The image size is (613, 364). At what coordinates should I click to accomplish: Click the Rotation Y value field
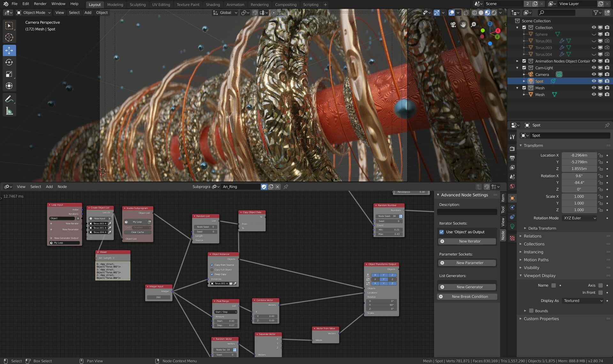[x=579, y=183]
